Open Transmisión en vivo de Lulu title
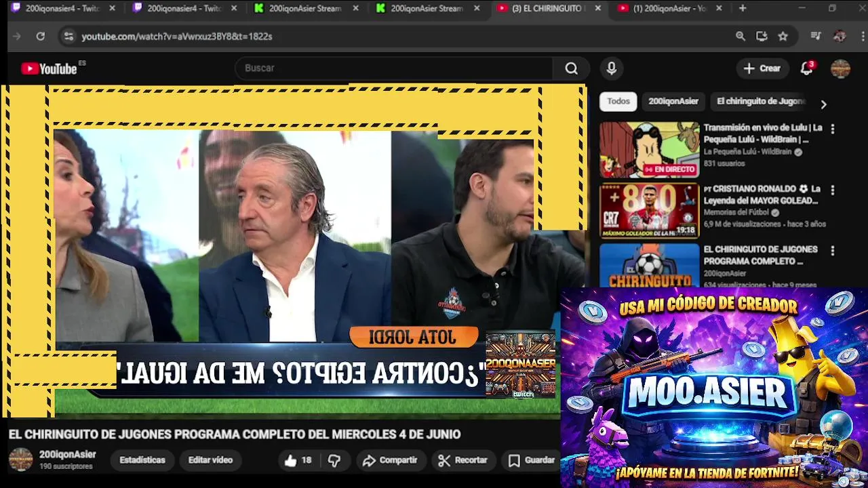 tap(763, 134)
